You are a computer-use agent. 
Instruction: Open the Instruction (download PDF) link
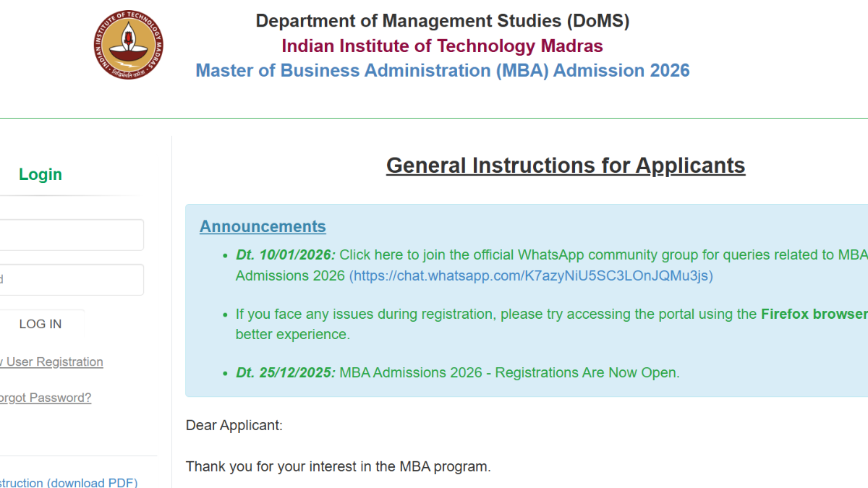tap(68, 482)
